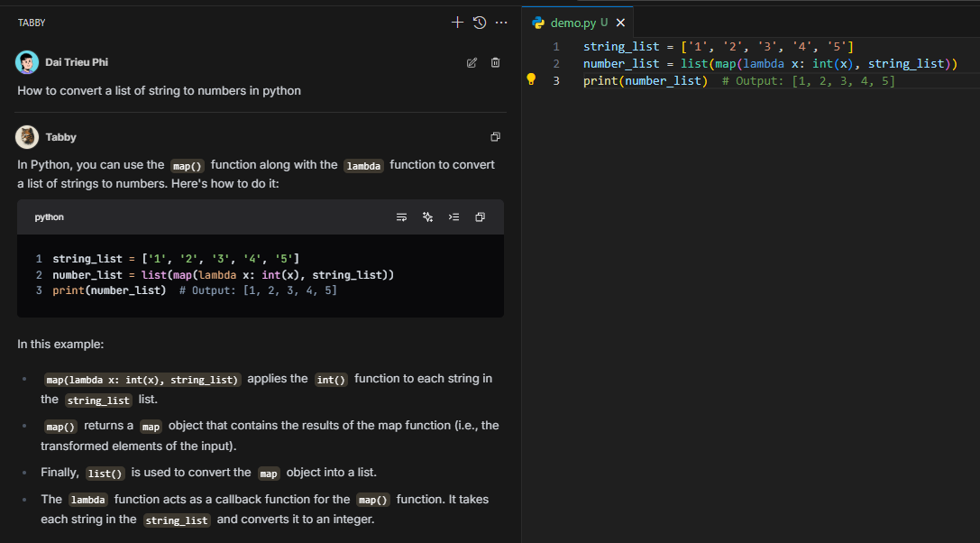Click Dai Trieu Phi's avatar
Viewport: 980px width, 543px height.
tap(27, 62)
